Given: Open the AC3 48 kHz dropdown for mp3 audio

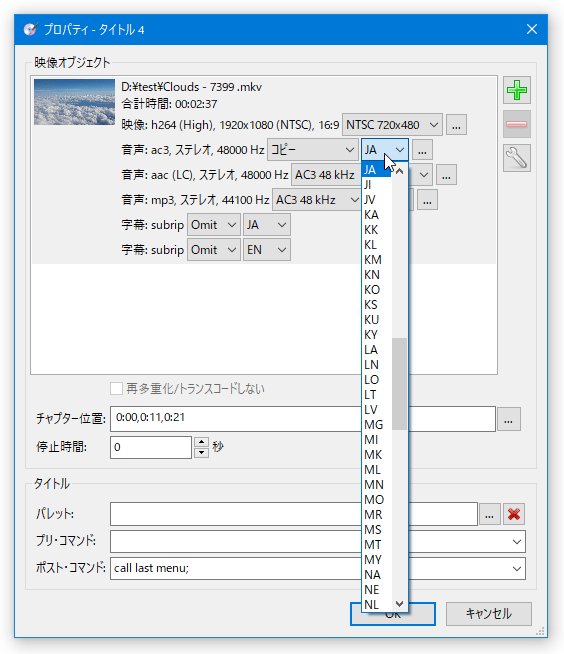Looking at the screenshot, I should 317,200.
